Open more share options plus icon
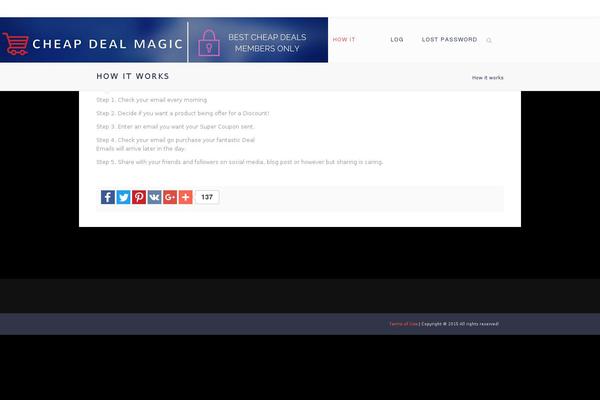The width and height of the screenshot is (600, 400). (x=186, y=197)
